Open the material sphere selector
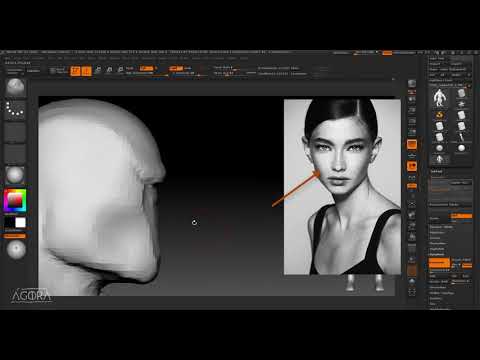The width and height of the screenshot is (480, 360). [x=15, y=175]
